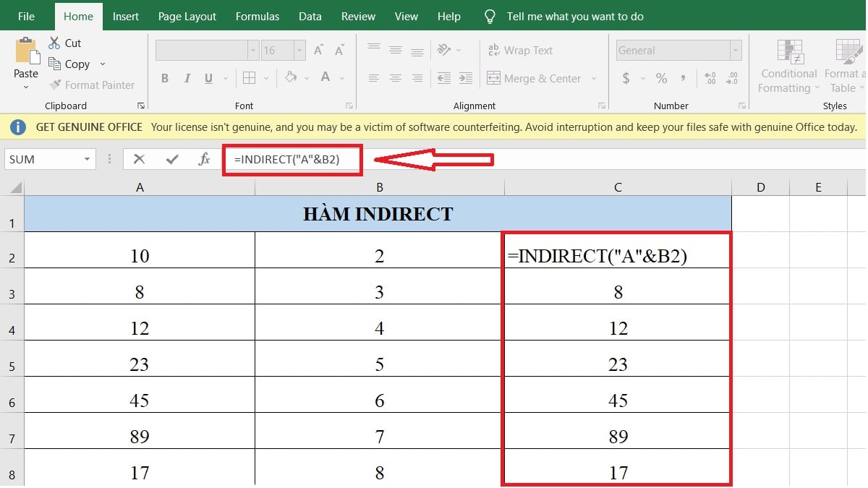Select row 5 header
Screen dimensions: 868x488
12,359
